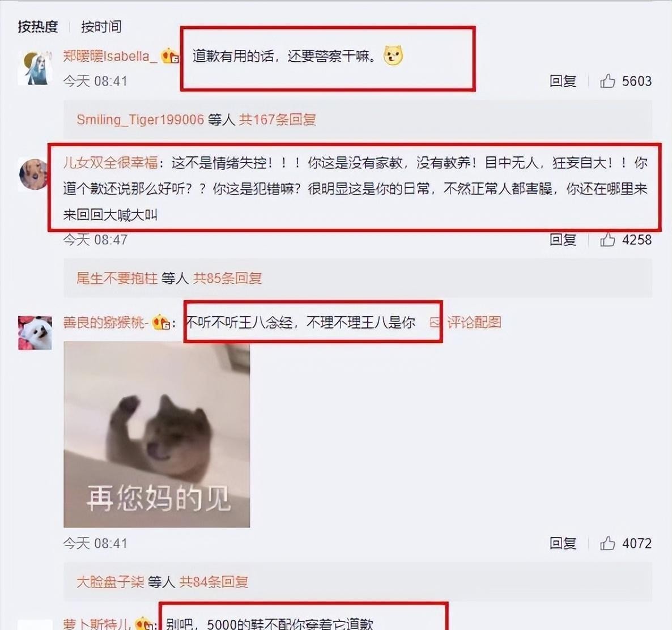Open Smiling_Tiger199006 user link
672x630 pixels.
(140, 119)
